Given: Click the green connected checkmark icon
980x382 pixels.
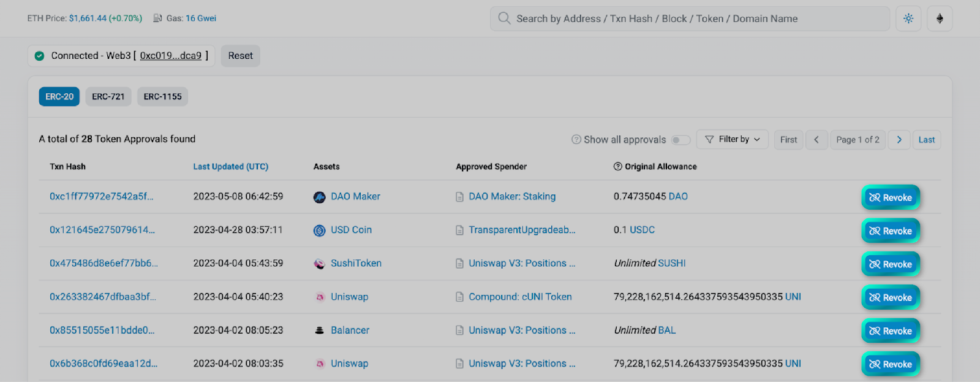Looking at the screenshot, I should (39, 56).
